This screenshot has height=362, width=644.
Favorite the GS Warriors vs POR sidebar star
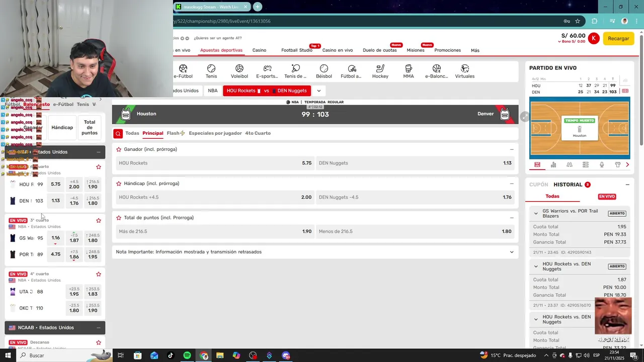point(99,220)
